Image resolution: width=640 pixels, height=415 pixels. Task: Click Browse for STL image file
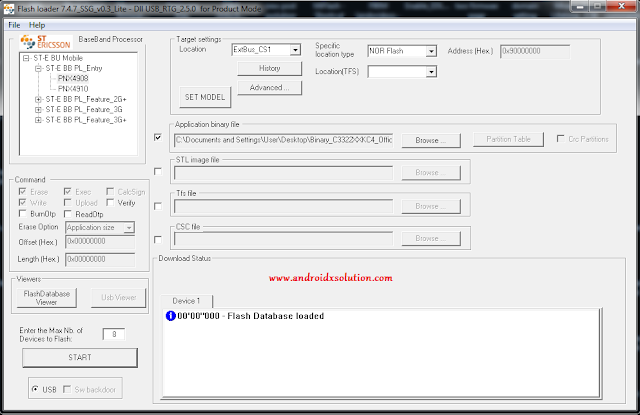431,173
